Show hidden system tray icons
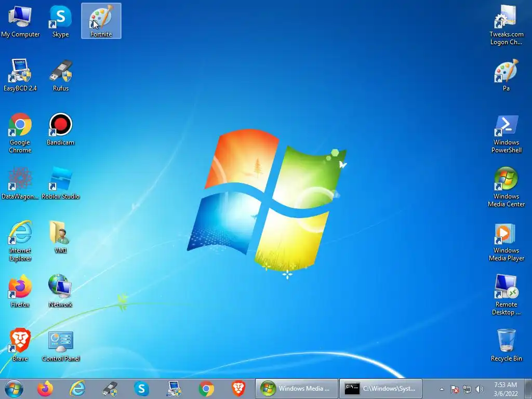 pos(442,389)
